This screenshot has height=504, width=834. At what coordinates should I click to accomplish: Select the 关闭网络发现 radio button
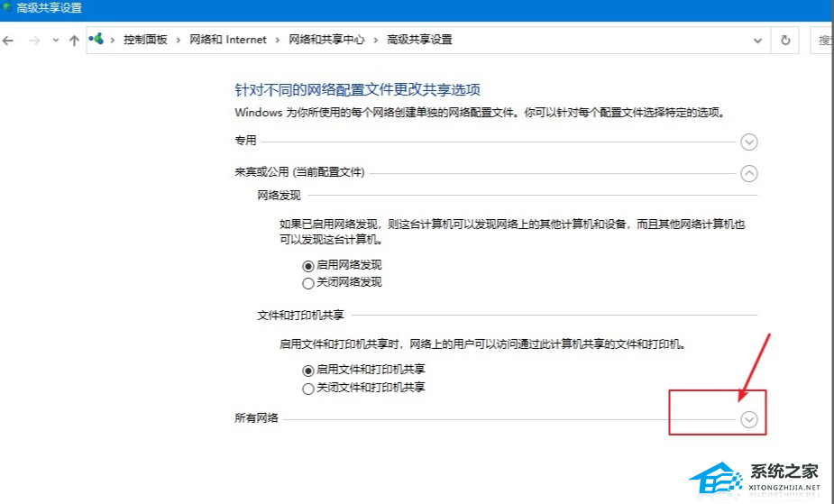pos(308,282)
